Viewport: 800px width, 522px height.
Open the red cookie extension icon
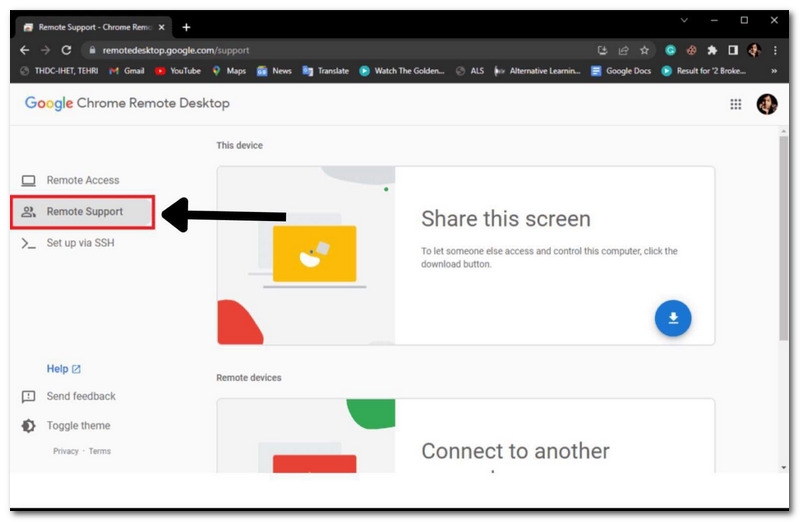coord(691,50)
